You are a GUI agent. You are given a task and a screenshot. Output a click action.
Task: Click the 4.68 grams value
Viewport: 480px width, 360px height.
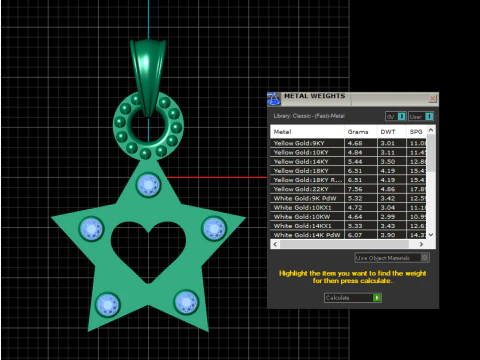[355, 143]
